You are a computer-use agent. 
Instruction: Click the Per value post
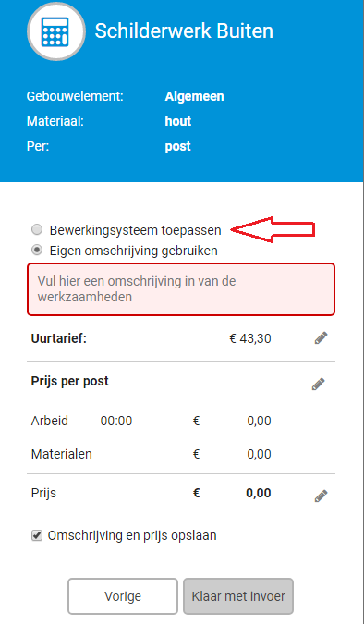(x=177, y=146)
